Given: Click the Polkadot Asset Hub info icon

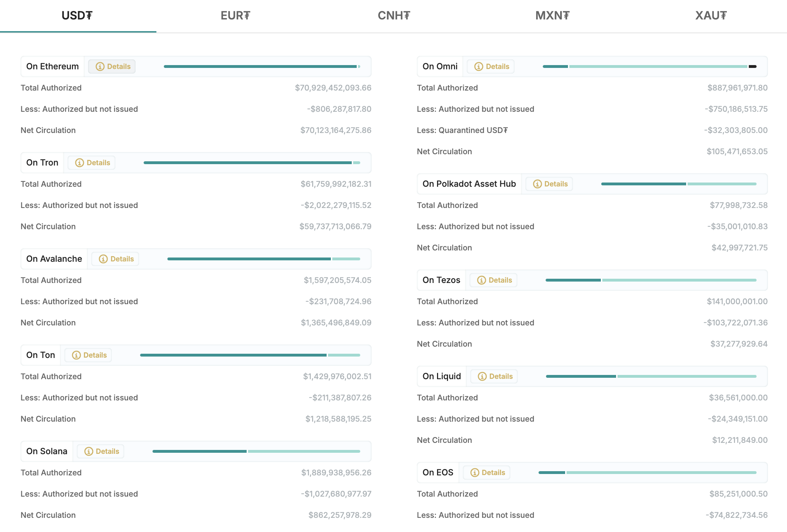Looking at the screenshot, I should [x=538, y=184].
